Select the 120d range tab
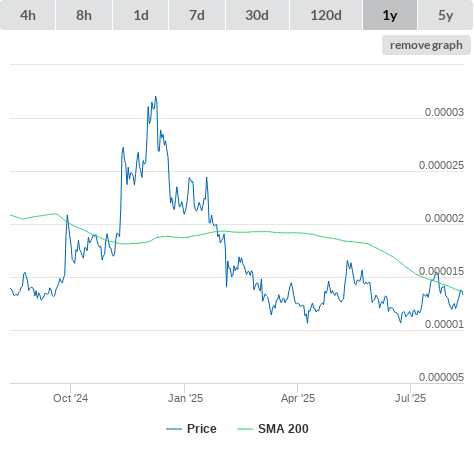This screenshot has height=455, width=474. pyautogui.click(x=326, y=15)
